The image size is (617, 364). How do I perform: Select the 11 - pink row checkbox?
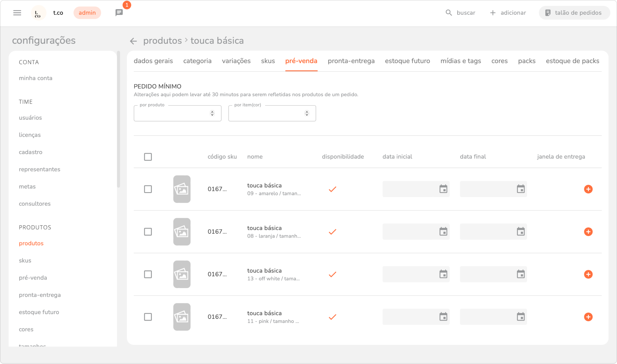click(148, 317)
